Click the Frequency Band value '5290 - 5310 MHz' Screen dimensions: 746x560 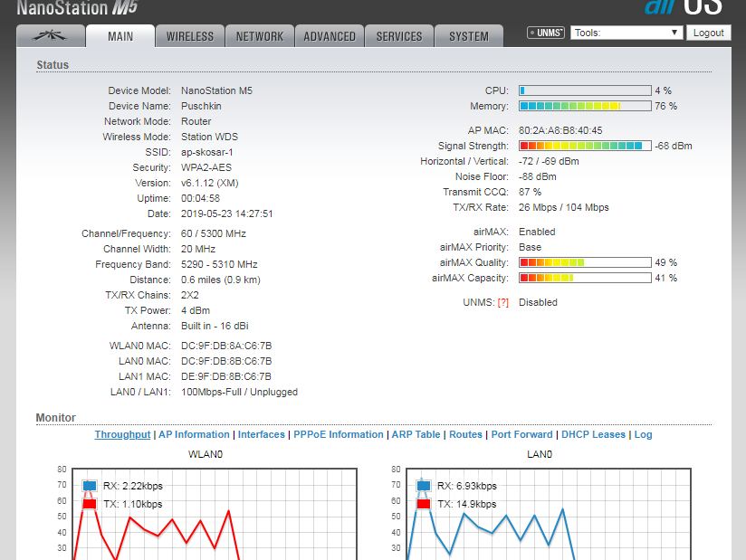click(x=219, y=264)
